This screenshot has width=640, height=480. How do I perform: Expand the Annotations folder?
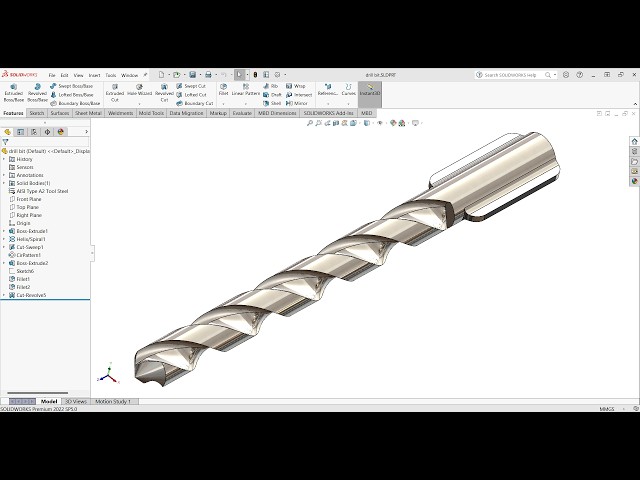click(4, 175)
